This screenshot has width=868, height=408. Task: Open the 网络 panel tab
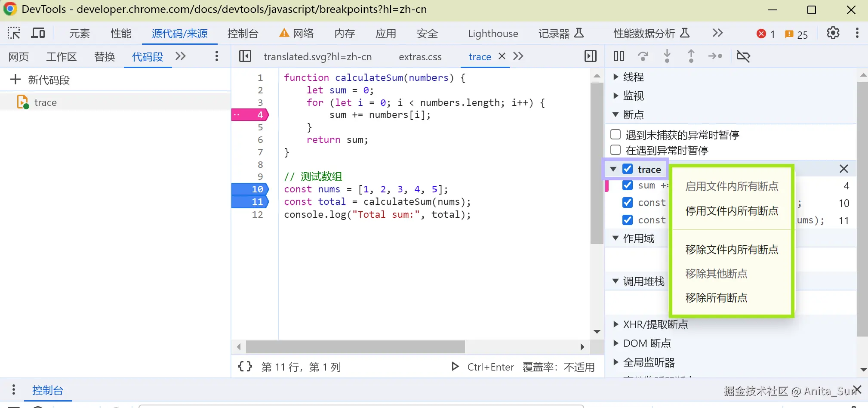297,34
